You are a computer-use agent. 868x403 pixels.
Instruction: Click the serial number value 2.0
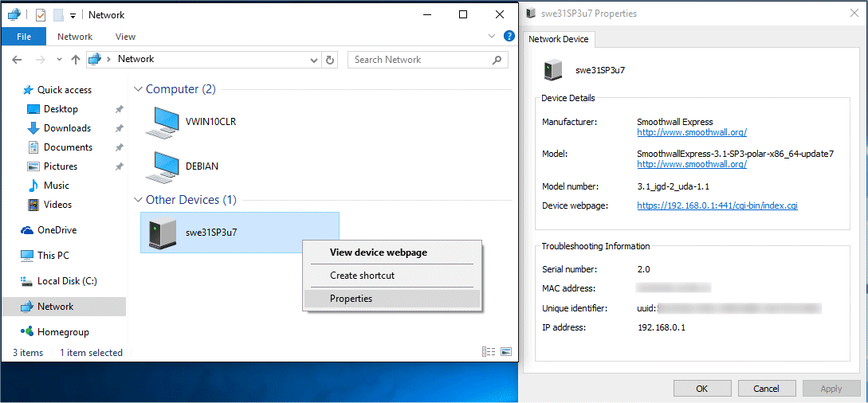coord(644,270)
